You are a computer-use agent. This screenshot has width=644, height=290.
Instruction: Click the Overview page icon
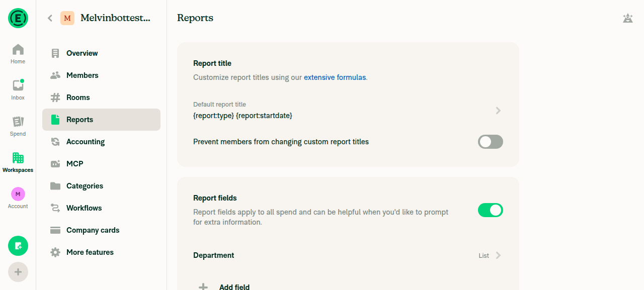point(55,53)
